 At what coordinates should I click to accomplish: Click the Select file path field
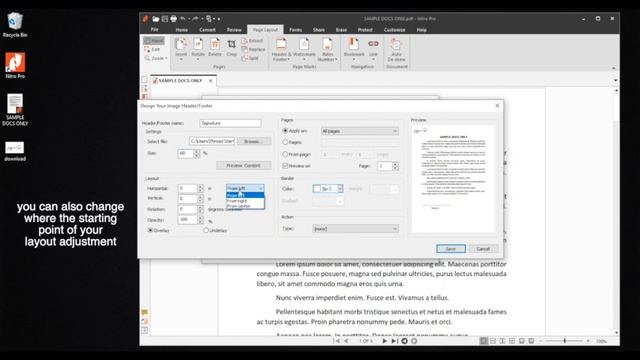(211, 141)
